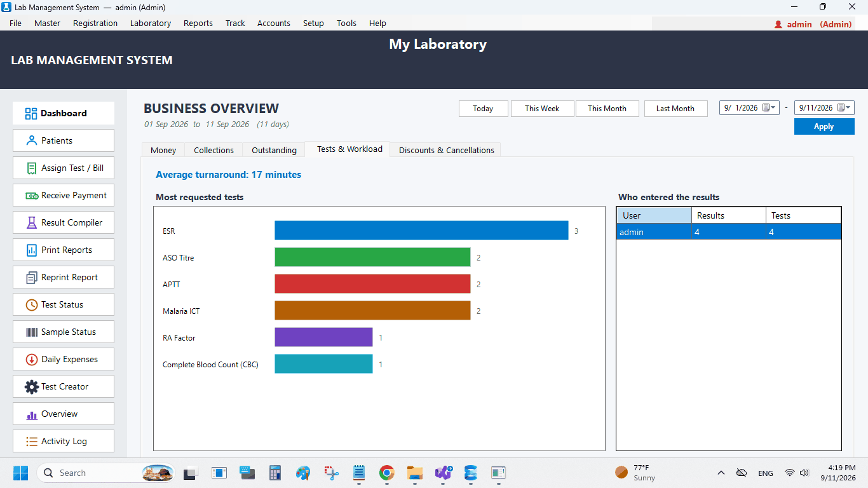Open the Setup menu

(x=313, y=23)
